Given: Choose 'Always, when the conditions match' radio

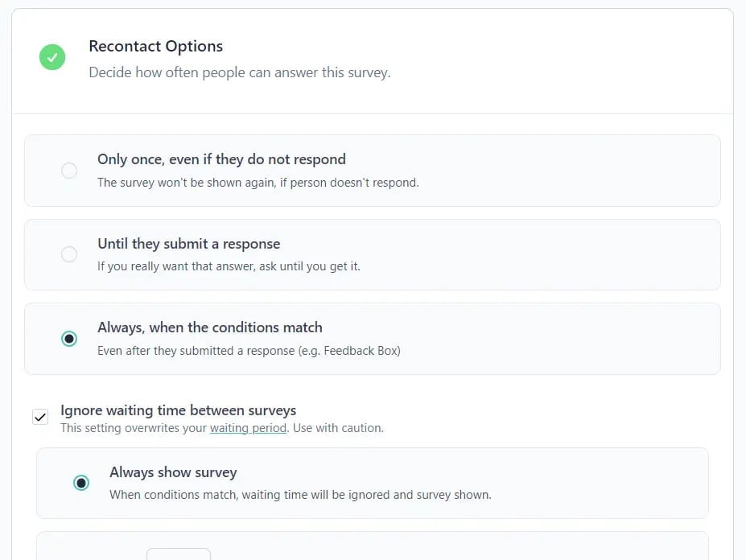Looking at the screenshot, I should pyautogui.click(x=69, y=338).
